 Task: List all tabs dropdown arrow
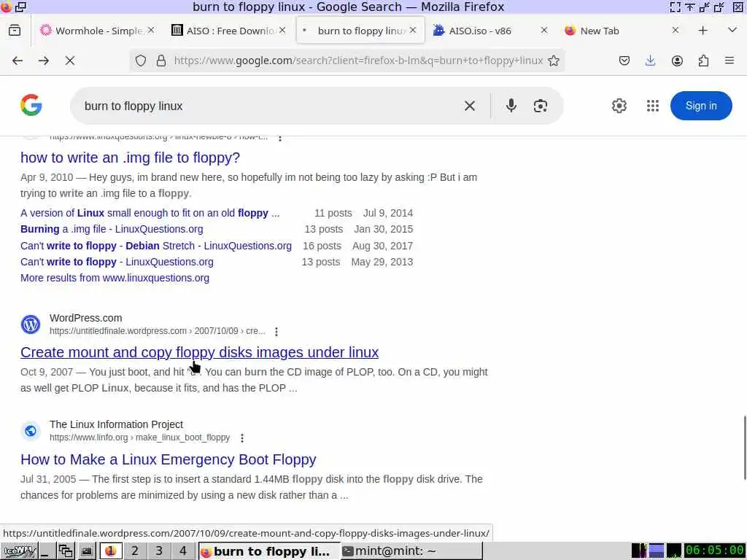pos(732,30)
